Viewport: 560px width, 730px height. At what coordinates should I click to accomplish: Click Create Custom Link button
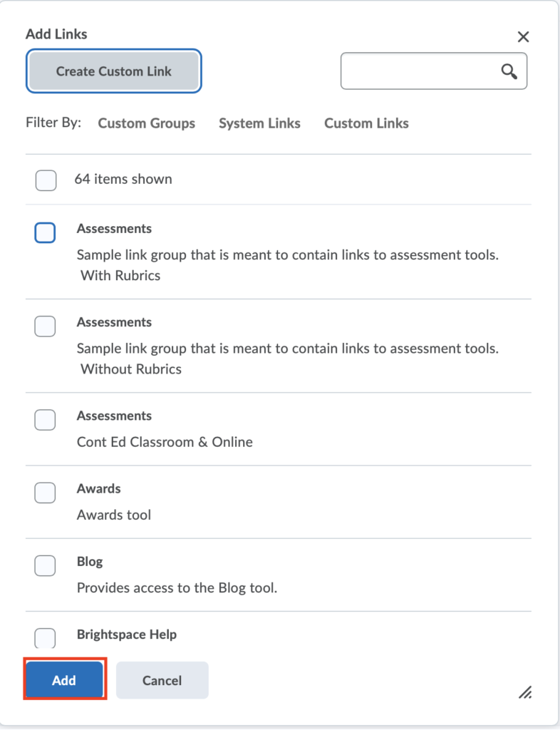[114, 71]
